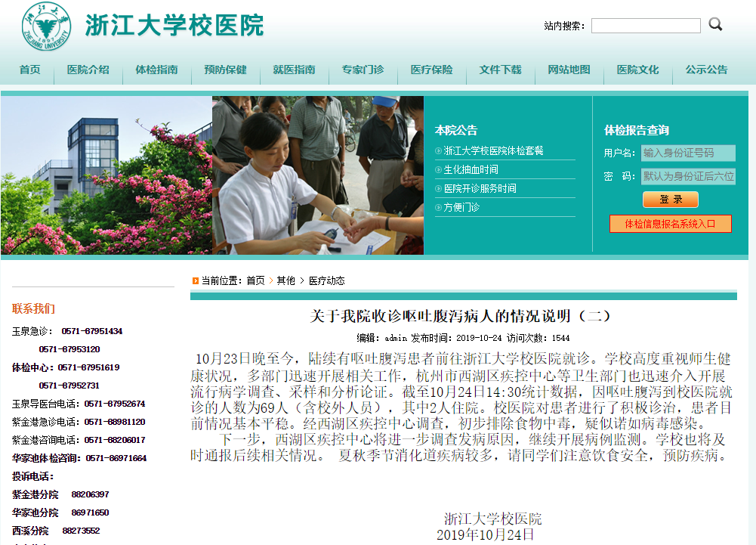Click the site search input field
Viewport: 756px width, 545px height.
coord(646,26)
